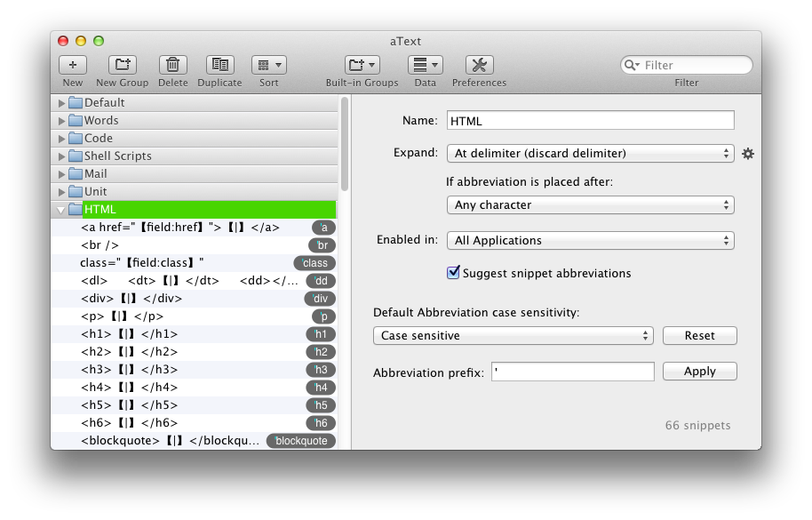812x520 pixels.
Task: Collapse the HTML group
Action: pos(61,210)
